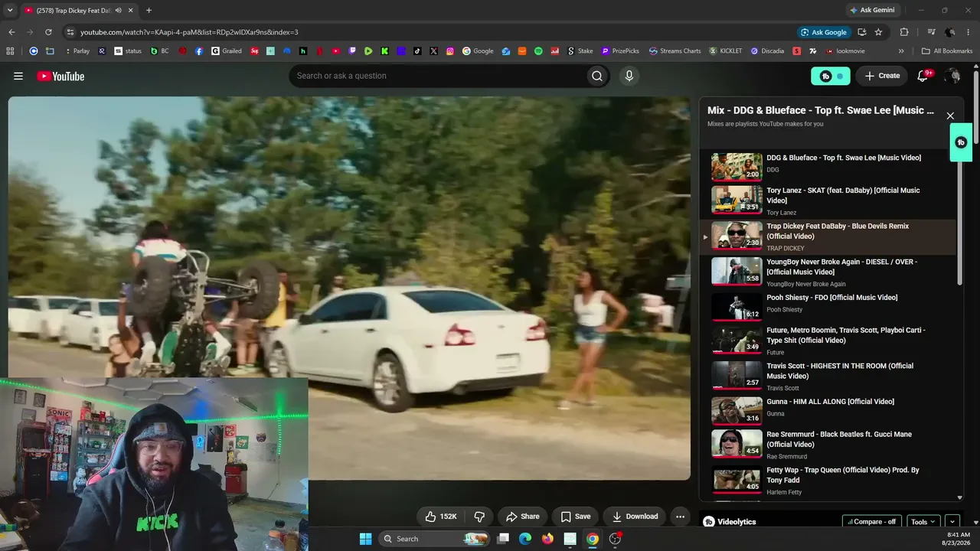Toggle Videolytics Compare - off button

tap(872, 522)
